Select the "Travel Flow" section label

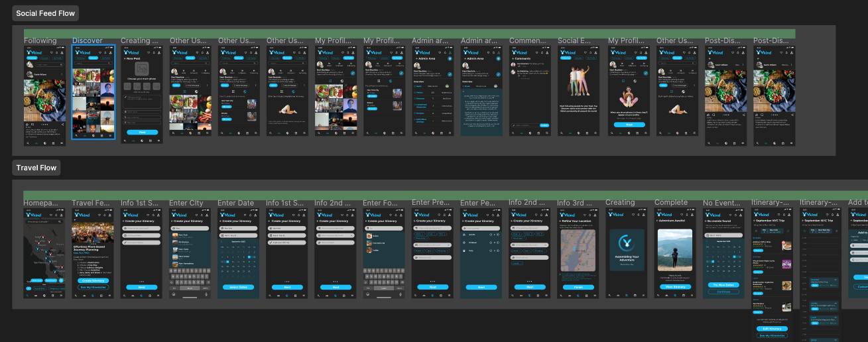(x=36, y=168)
